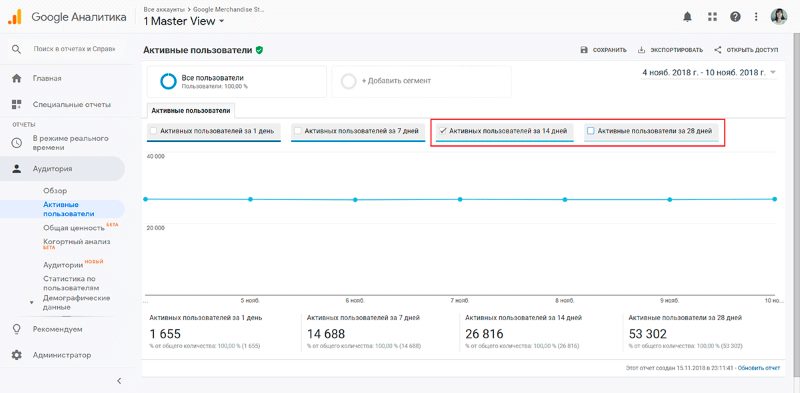Screen dimensions: 800x393
Task: Click the Рекомендуем lightbulb icon
Action: coord(16,329)
